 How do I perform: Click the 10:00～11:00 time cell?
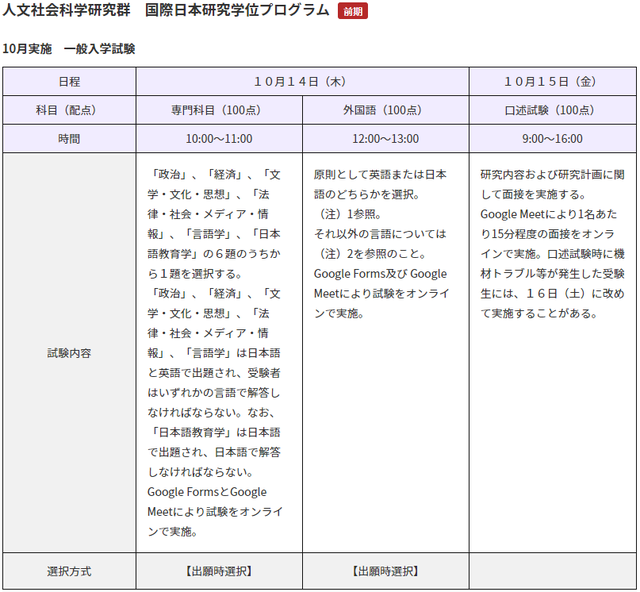[x=219, y=139]
